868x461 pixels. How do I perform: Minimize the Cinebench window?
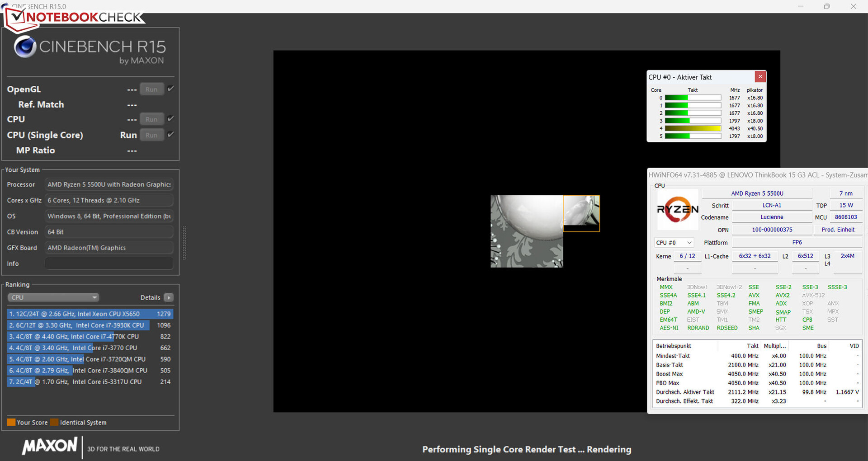pos(801,6)
